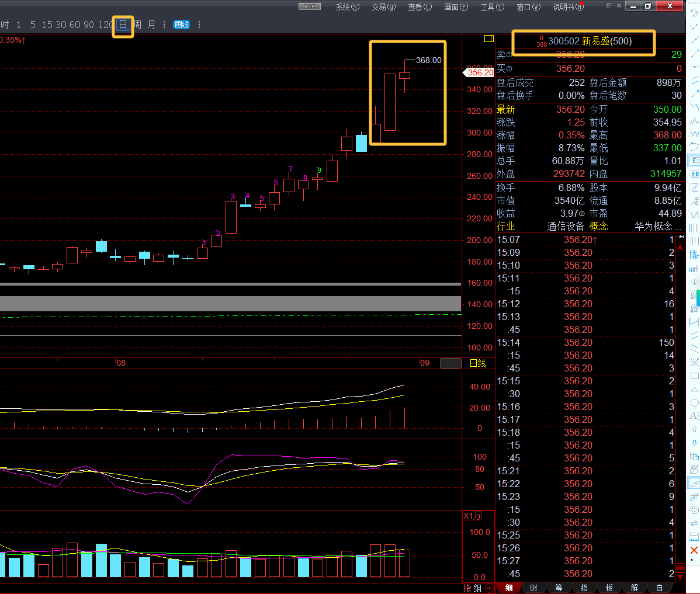Switch to the 自 bottom tab
This screenshot has width=700, height=594.
coord(659,588)
